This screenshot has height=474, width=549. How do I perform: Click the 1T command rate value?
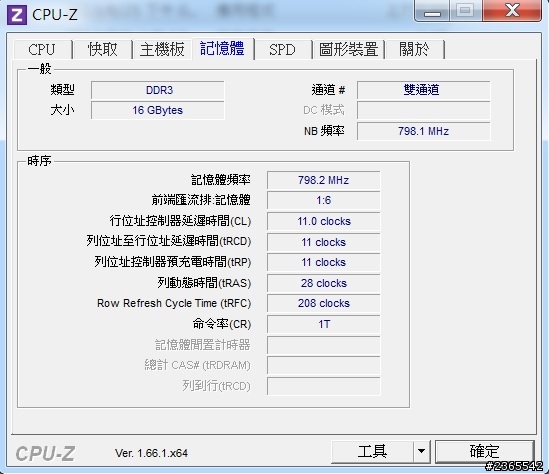pyautogui.click(x=324, y=324)
